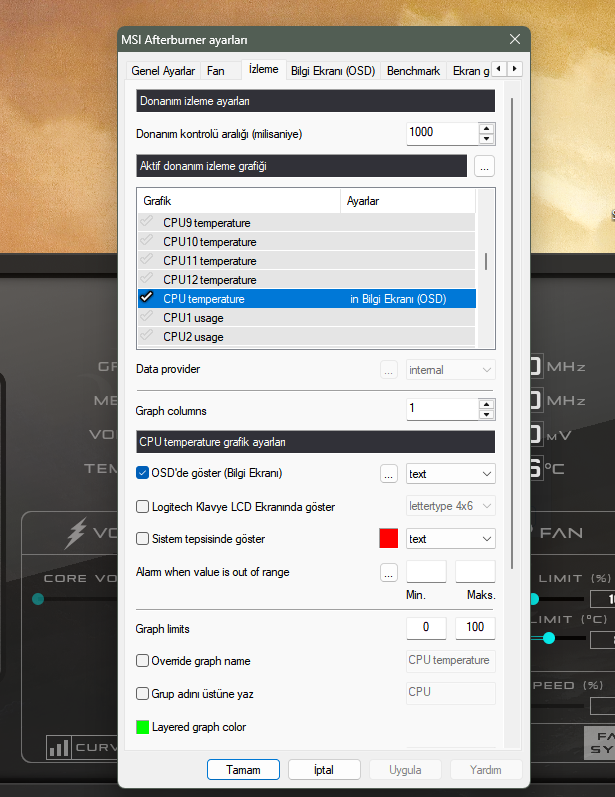Click the curve bars icon in Afterburner window
This screenshot has width=615, height=797.
[x=59, y=747]
